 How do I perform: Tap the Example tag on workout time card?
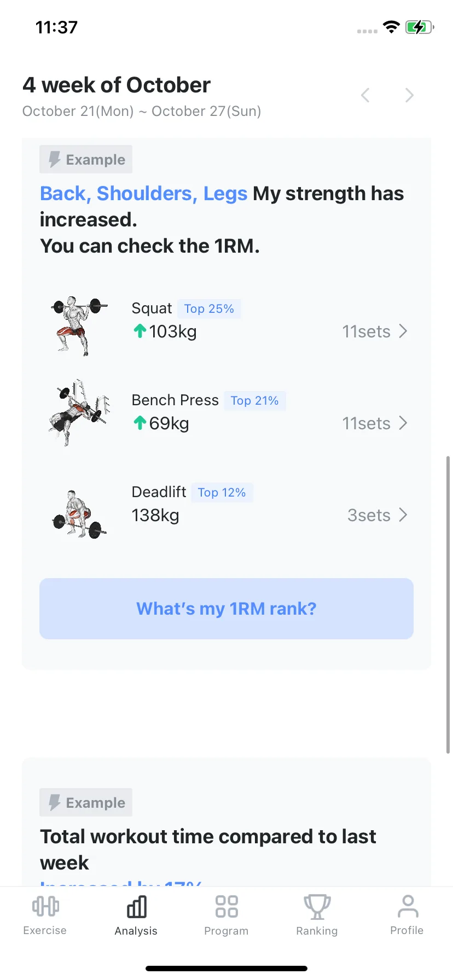(x=86, y=802)
